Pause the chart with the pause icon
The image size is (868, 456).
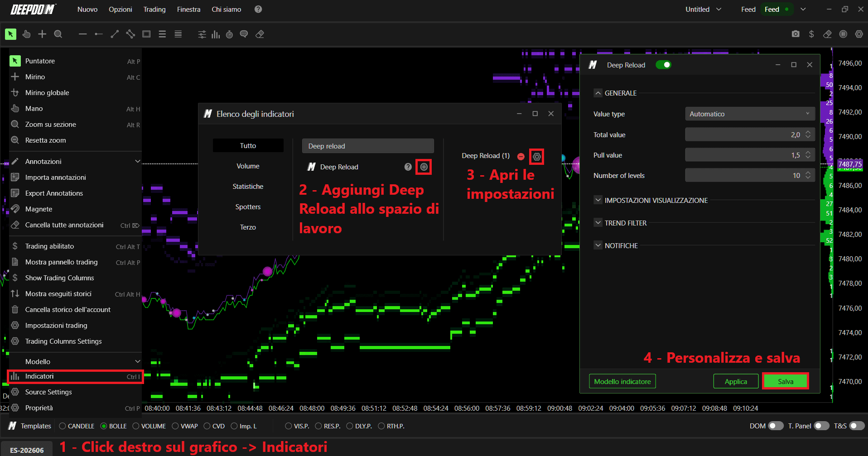point(843,34)
